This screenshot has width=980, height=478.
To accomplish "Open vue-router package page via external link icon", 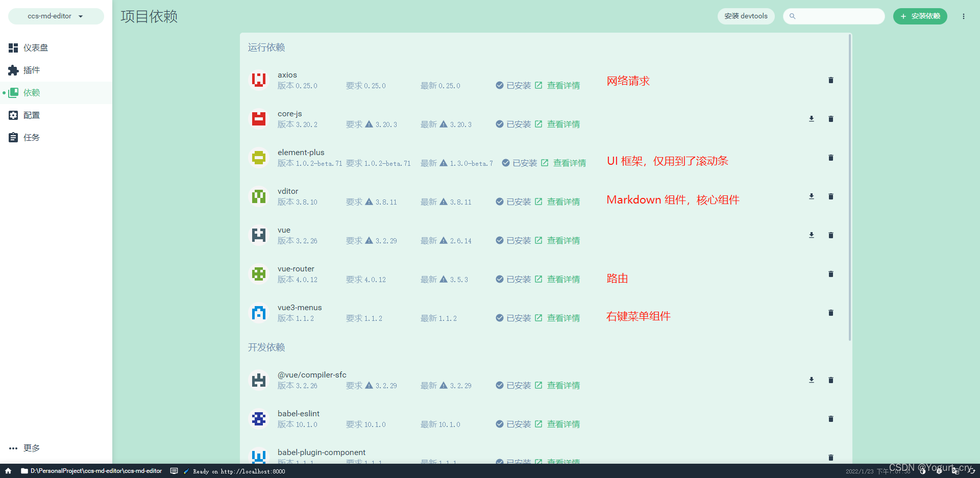I will tap(539, 279).
